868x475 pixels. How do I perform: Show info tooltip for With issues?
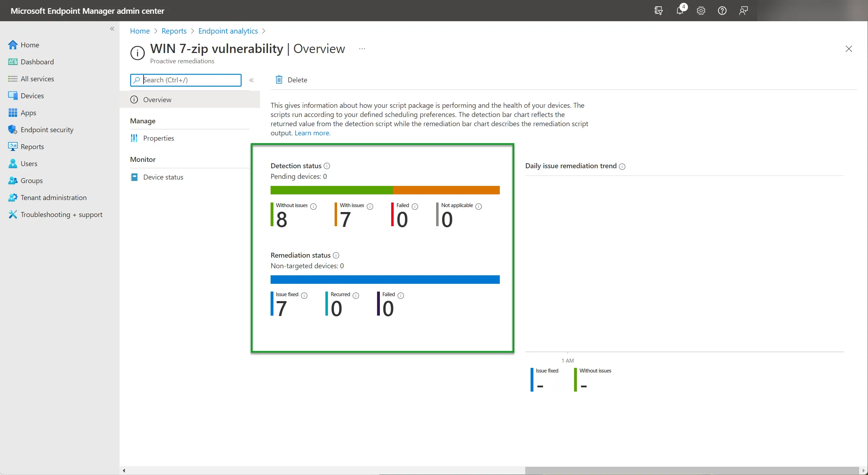pos(370,206)
